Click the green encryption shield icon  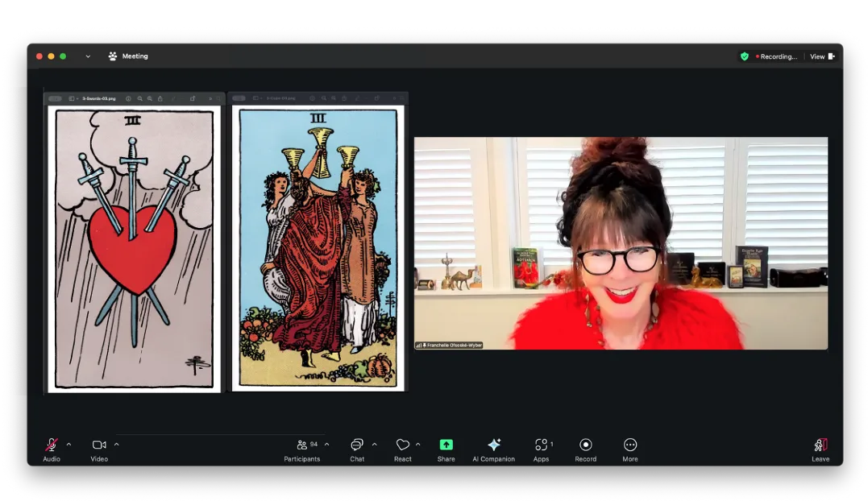click(x=745, y=56)
